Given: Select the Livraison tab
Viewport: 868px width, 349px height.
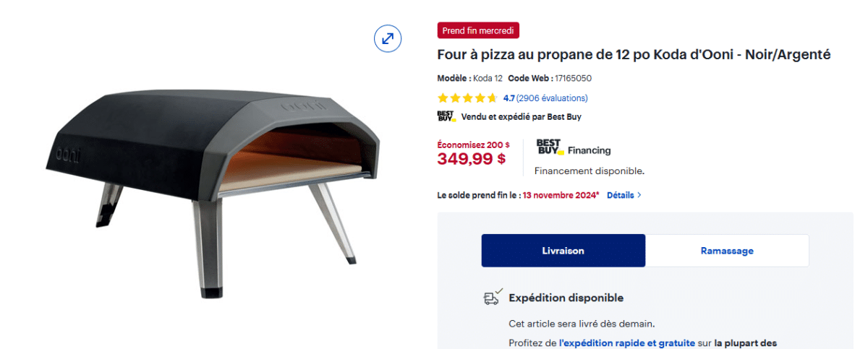Looking at the screenshot, I should (563, 251).
